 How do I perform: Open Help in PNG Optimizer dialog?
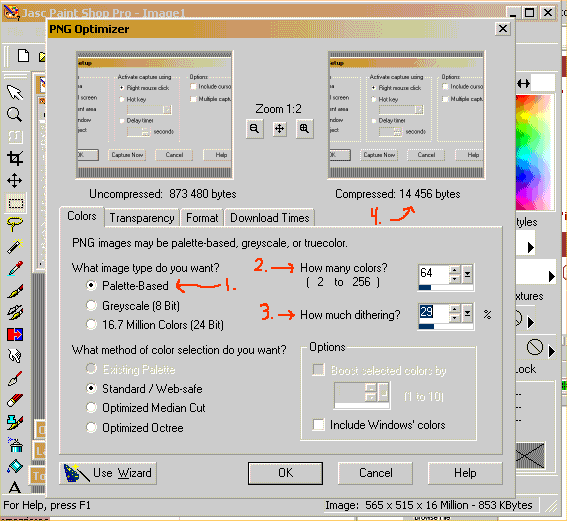465,473
